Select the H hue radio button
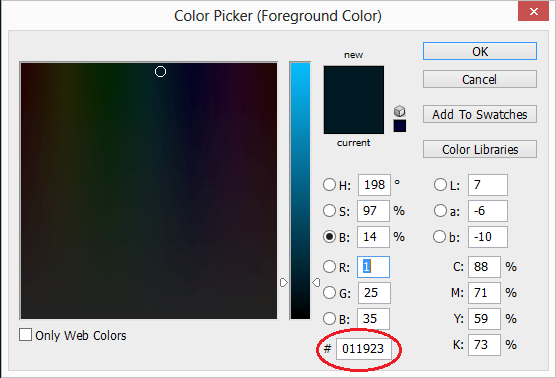Viewport: 556px width, 378px height. click(329, 185)
